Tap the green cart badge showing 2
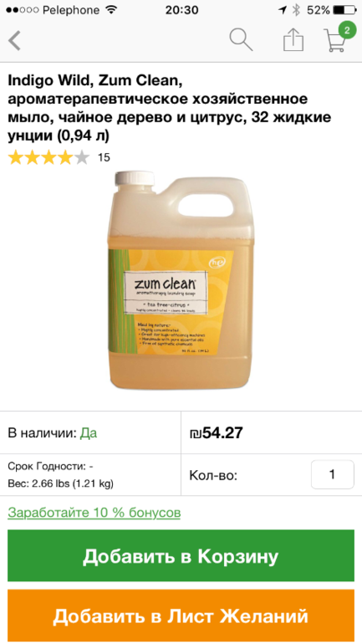Screen dimensions: 362x644 pos(347,30)
